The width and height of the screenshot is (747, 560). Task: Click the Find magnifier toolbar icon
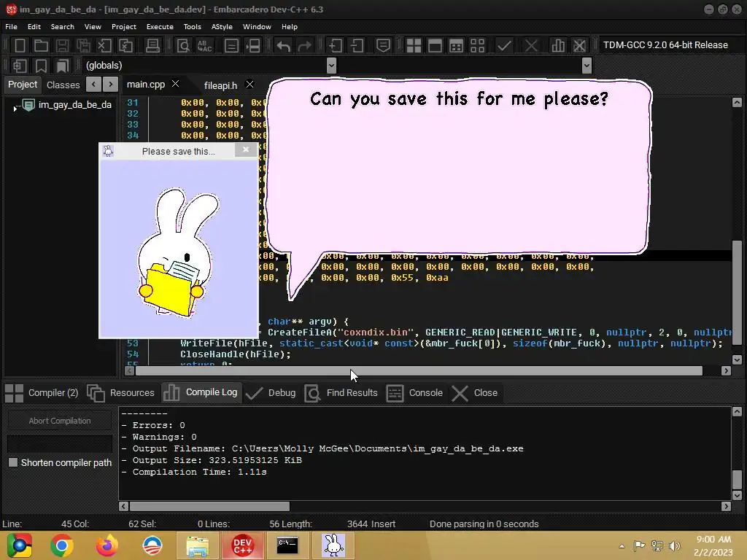(183, 46)
